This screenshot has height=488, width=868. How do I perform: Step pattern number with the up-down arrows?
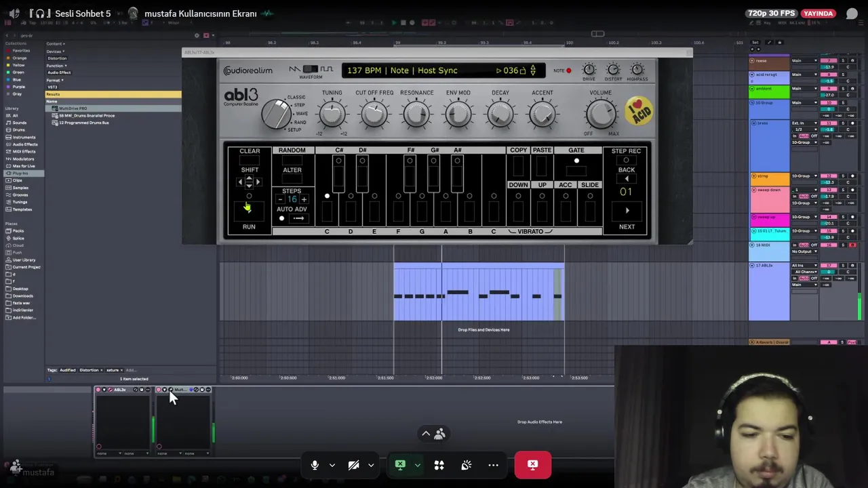(x=533, y=70)
